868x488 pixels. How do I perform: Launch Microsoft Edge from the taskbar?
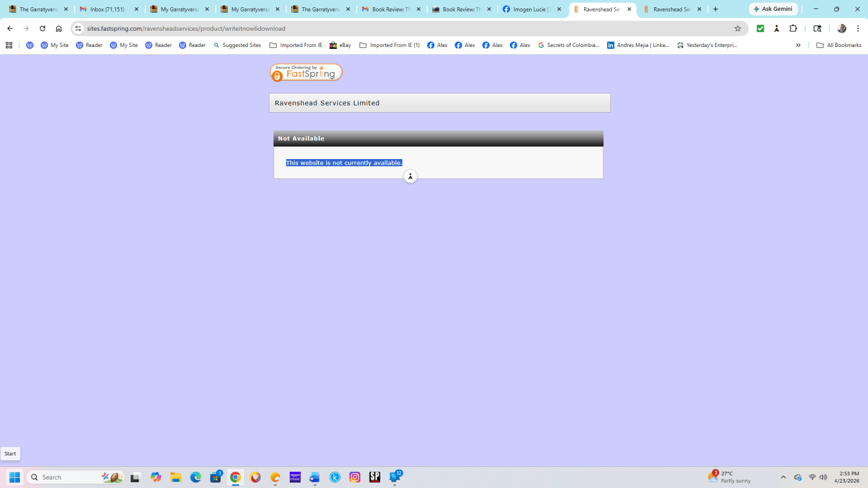195,477
